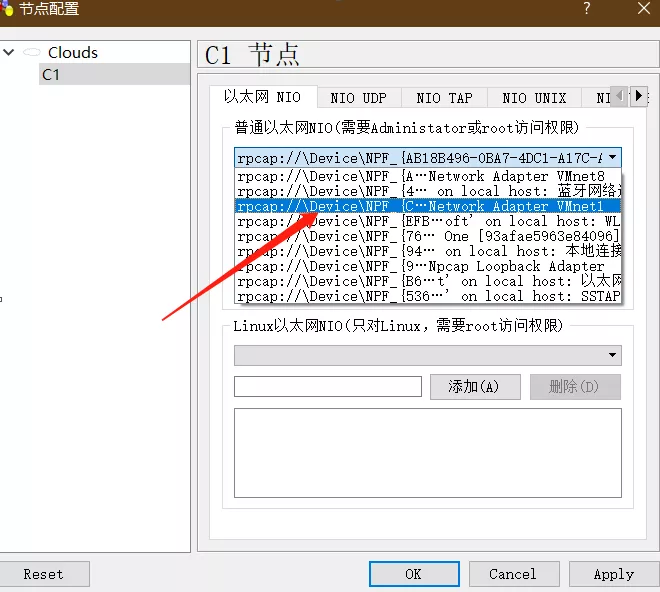Click the question mark help button
The height and width of the screenshot is (592, 660).
(x=586, y=9)
